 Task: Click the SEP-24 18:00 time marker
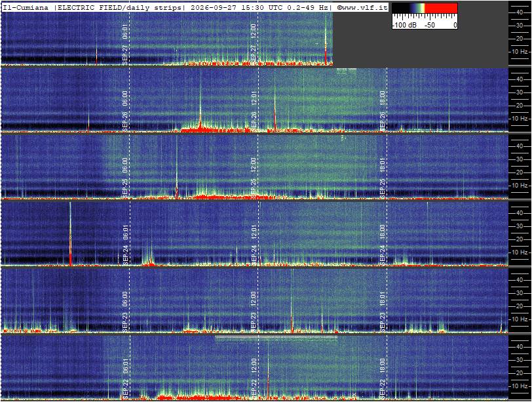coord(382,245)
